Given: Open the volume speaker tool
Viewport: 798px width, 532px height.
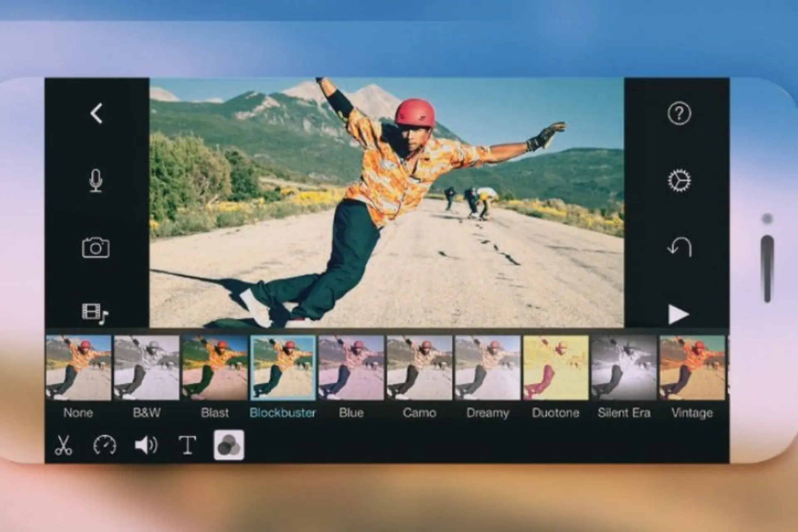Looking at the screenshot, I should point(146,445).
